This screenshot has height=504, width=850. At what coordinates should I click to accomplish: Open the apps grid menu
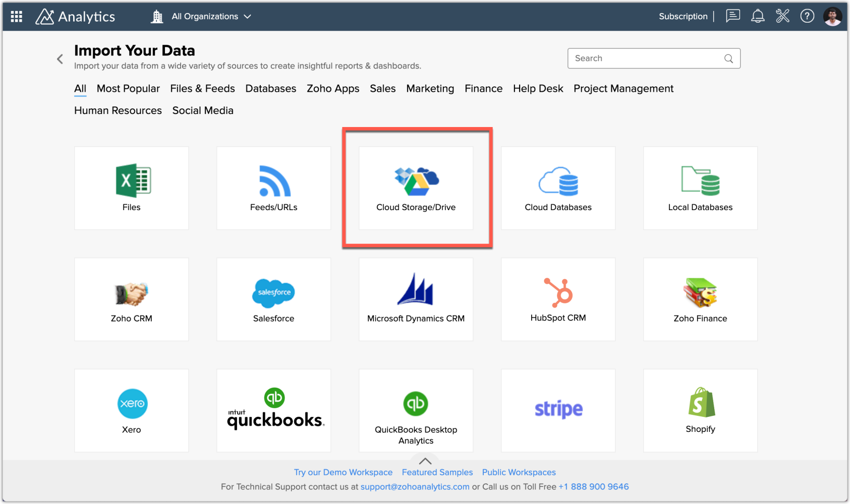tap(16, 16)
